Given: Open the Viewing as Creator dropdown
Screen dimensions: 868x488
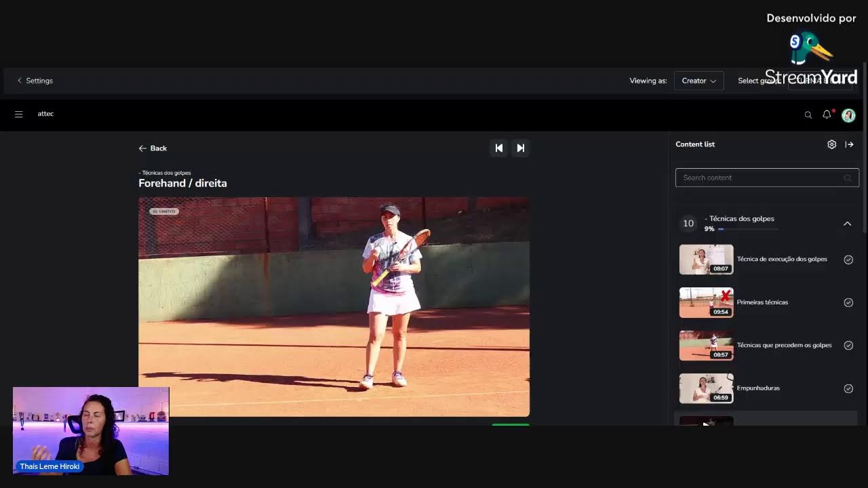Looking at the screenshot, I should tap(698, 81).
